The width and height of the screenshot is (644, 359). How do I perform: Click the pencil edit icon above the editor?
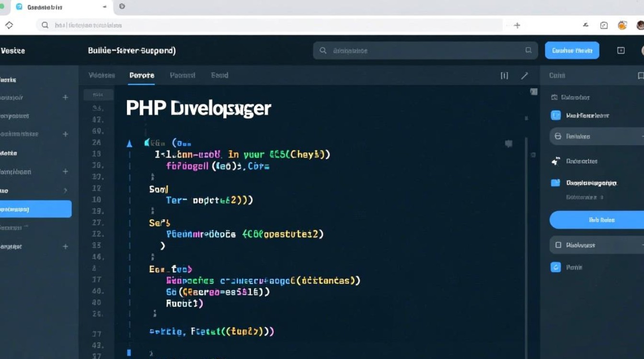pyautogui.click(x=525, y=76)
